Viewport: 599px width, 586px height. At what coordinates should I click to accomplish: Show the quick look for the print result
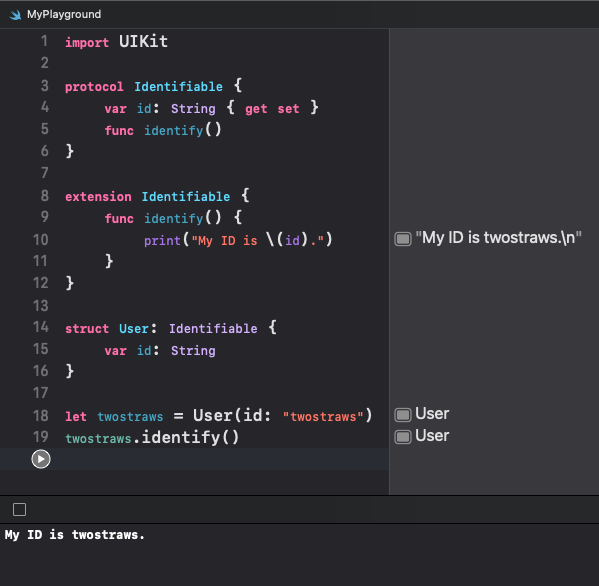pyautogui.click(x=403, y=239)
